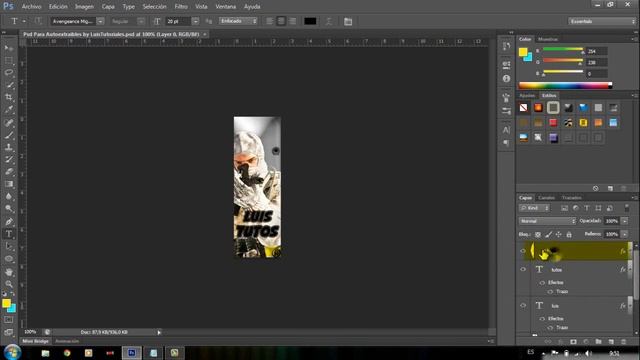Open Windows Start button
The width and height of the screenshot is (640, 360).
click(12, 353)
